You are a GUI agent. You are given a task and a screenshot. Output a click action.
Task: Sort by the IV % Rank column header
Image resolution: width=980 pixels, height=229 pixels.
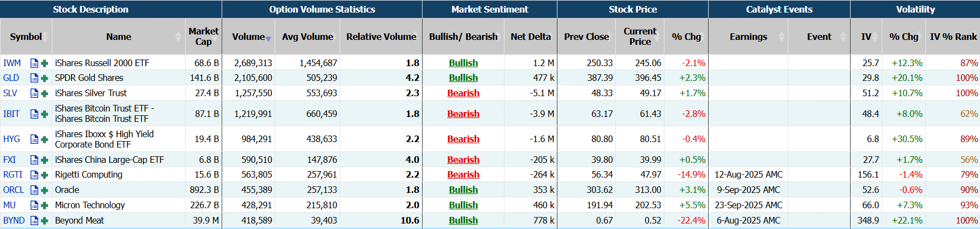coord(953,37)
